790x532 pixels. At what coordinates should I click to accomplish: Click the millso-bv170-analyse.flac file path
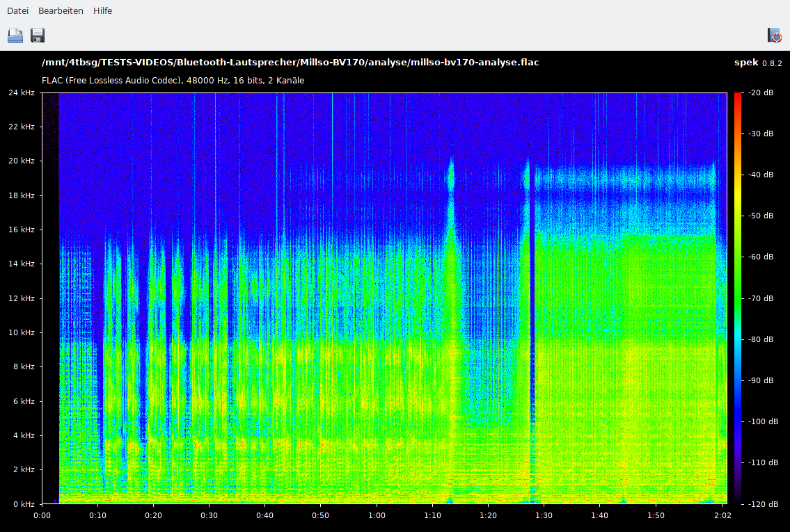tap(290, 63)
